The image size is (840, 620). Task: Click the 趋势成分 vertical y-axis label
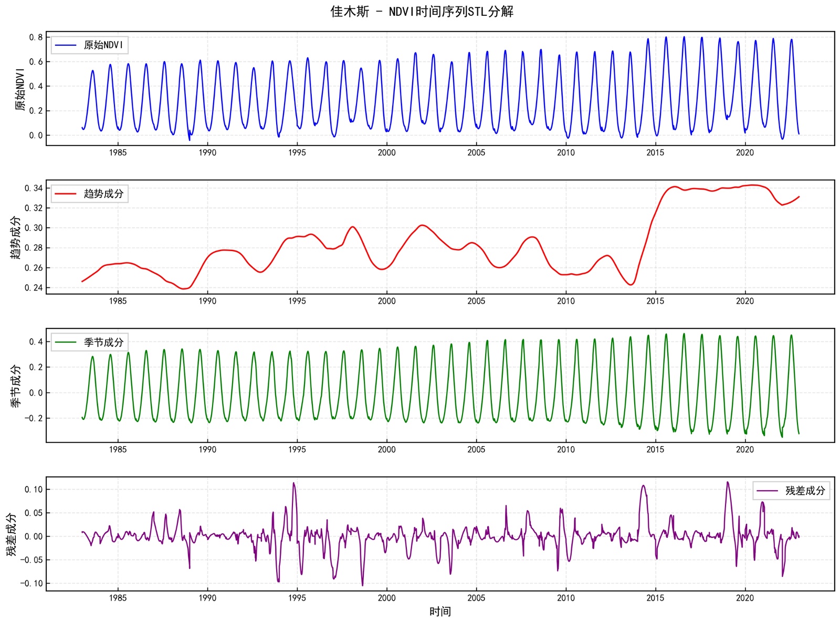click(x=16, y=237)
